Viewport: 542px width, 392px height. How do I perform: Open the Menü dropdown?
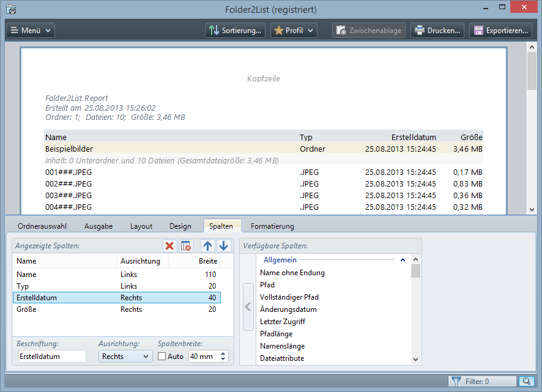point(31,30)
